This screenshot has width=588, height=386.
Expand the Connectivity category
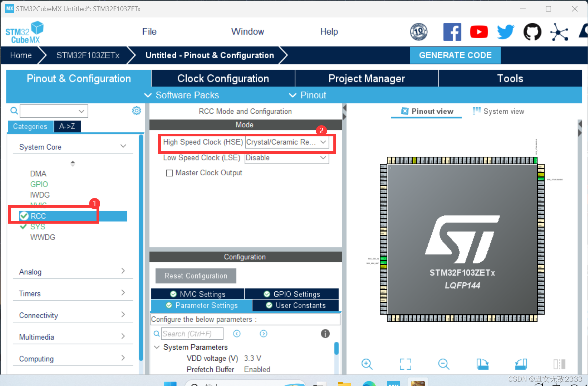click(123, 314)
